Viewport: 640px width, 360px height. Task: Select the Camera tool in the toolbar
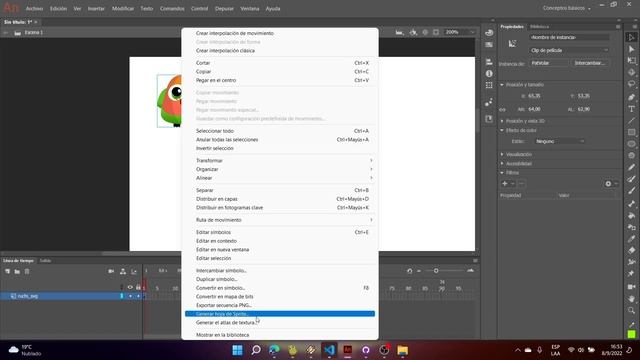point(631,287)
